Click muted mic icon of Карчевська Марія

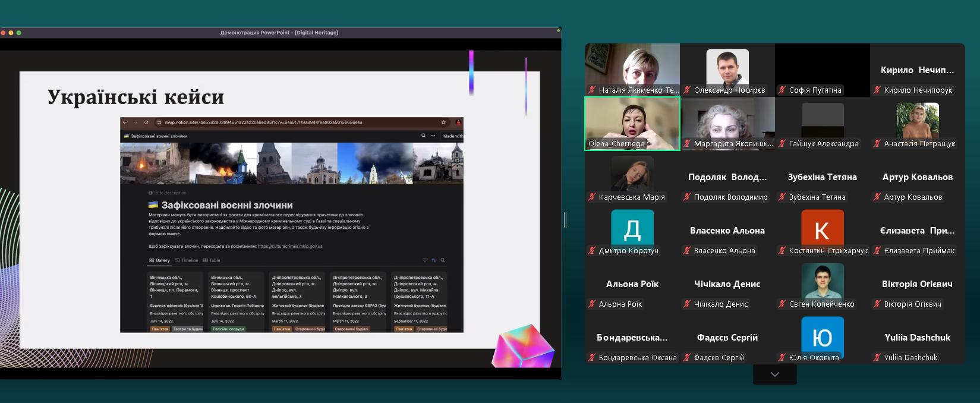point(592,197)
